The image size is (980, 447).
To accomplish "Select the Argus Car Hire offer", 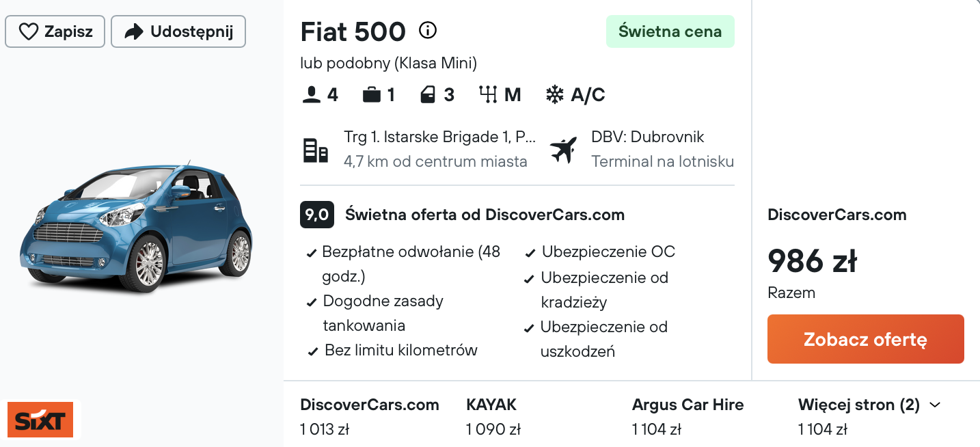I will pyautogui.click(x=688, y=416).
